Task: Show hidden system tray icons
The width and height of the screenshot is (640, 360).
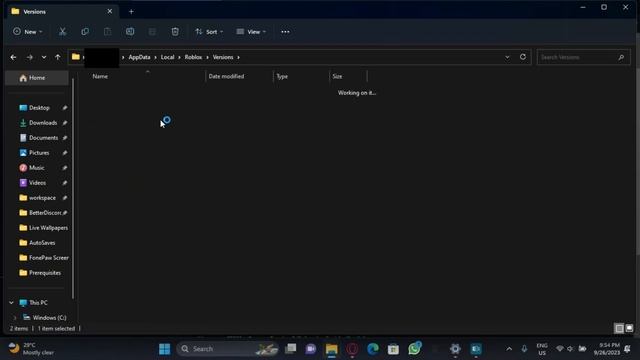Action: 509,349
